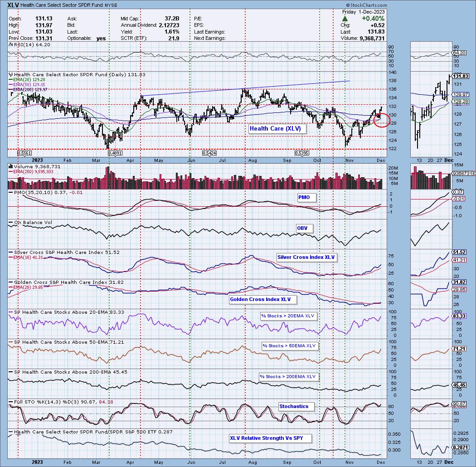This screenshot has width=476, height=467.
Task: Click the price-bar icon before the Daily legend
Action: [x=11, y=74]
